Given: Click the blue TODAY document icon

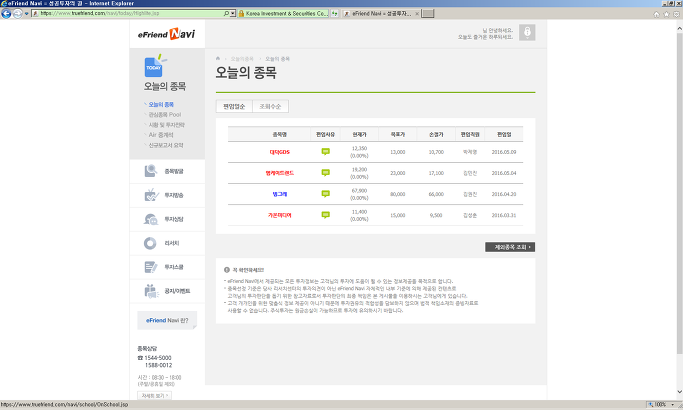Looking at the screenshot, I should (x=154, y=66).
